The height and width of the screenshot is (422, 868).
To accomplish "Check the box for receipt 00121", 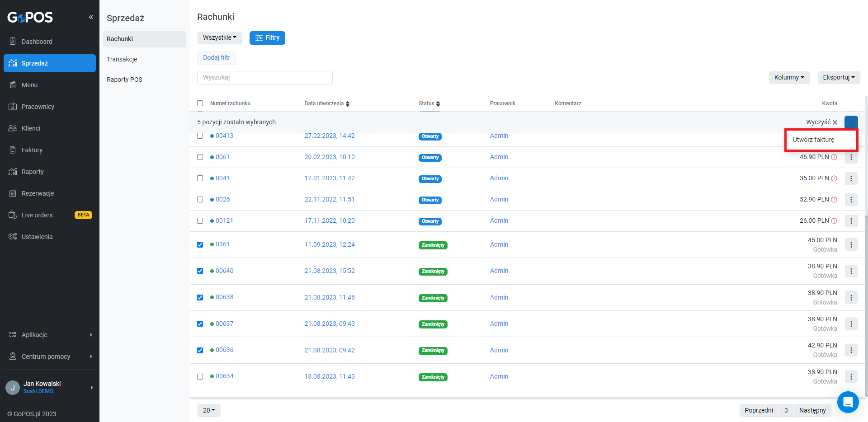I will coord(200,221).
